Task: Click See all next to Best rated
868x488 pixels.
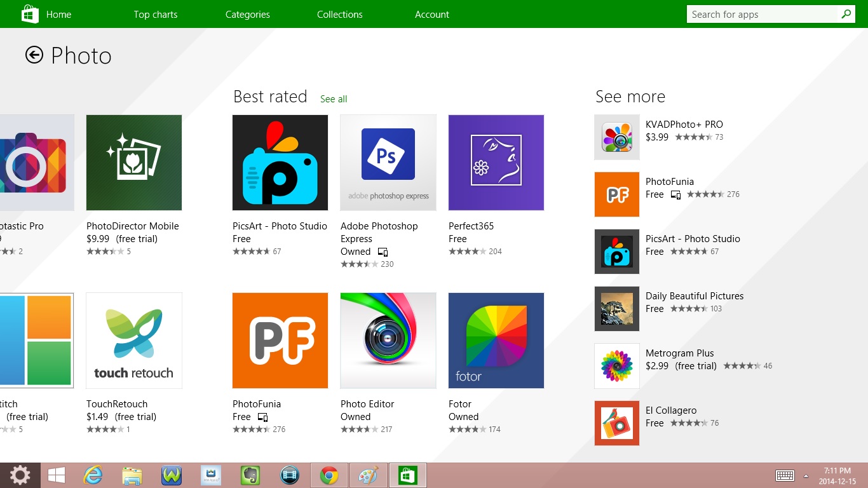Action: click(334, 99)
